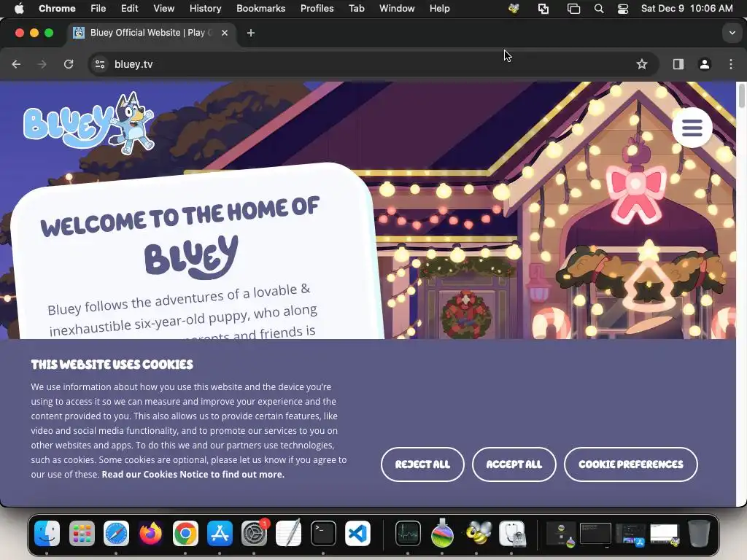Screen dimensions: 747x560
Task: Click the bee app icon in the Dock
Action: [x=477, y=533]
